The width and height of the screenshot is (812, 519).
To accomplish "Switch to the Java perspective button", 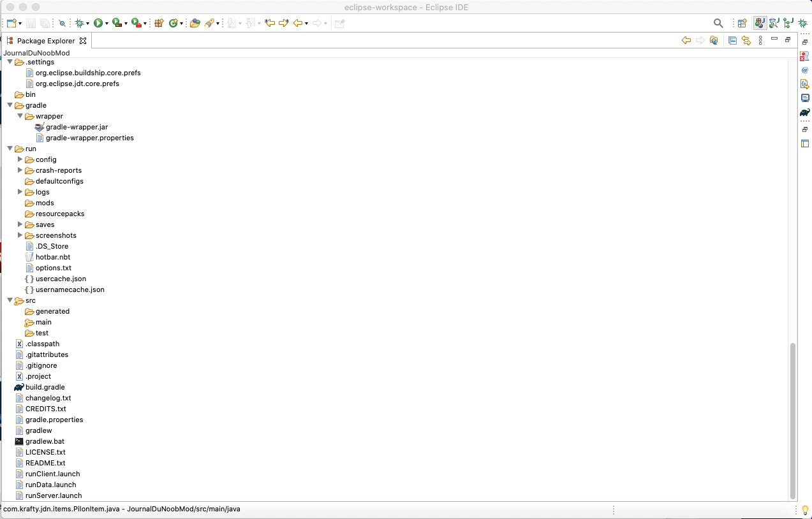I will (x=760, y=23).
